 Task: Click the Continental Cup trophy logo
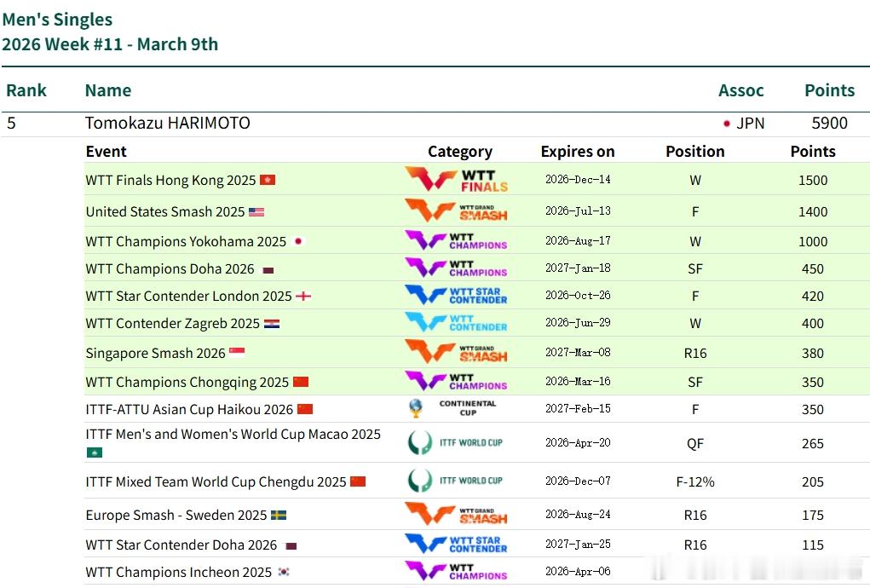(416, 409)
